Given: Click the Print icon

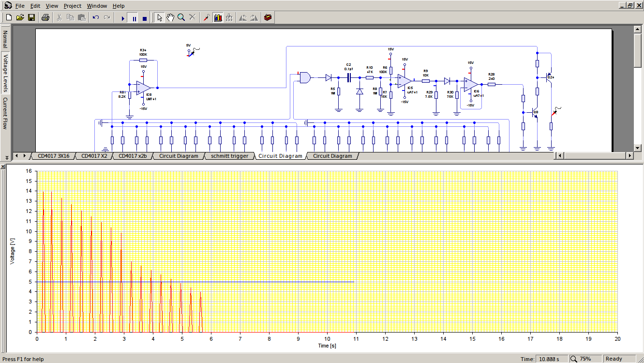Looking at the screenshot, I should (x=45, y=18).
